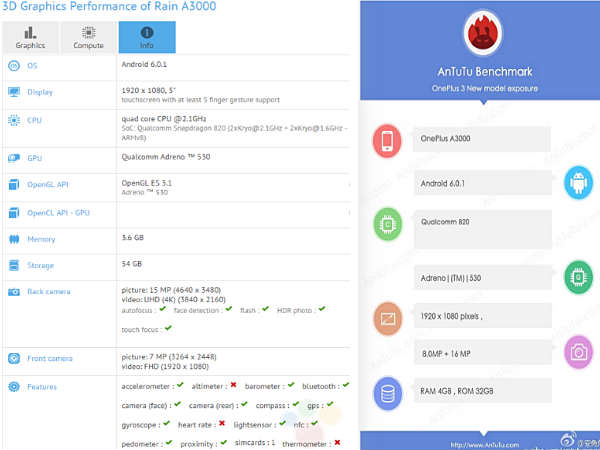Click the HDR photo check mark

pos(322,309)
